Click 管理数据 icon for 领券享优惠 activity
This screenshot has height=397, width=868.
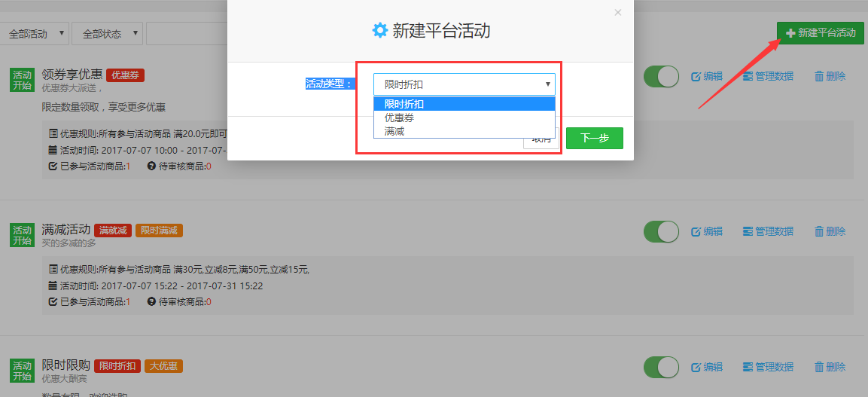point(748,76)
